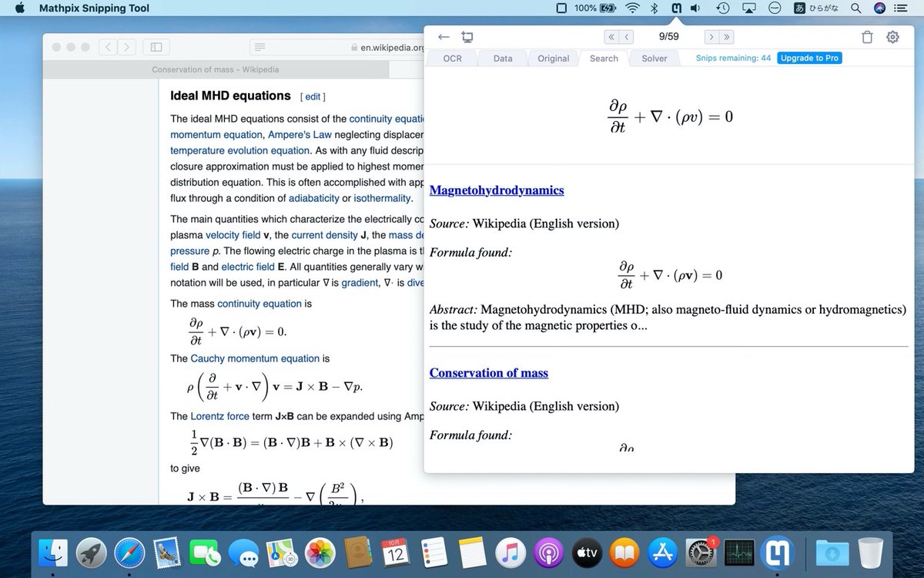Open Magnetohydrodynamics search result link
This screenshot has height=578, width=924.
click(497, 190)
